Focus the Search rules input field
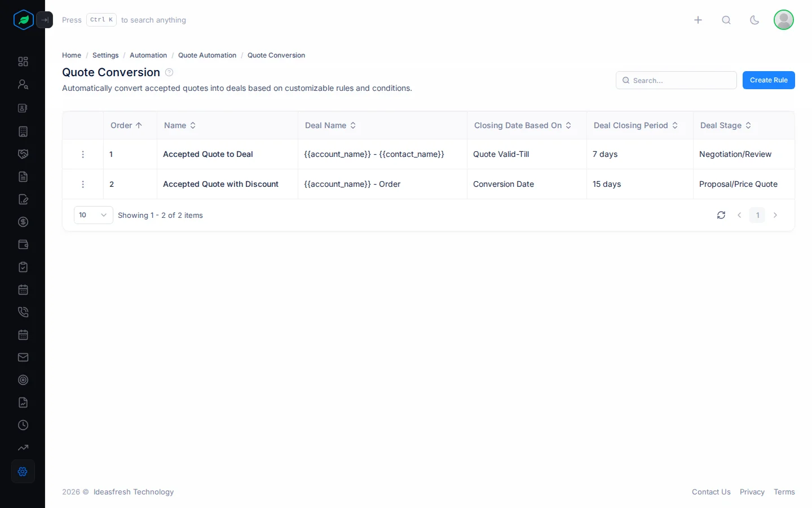812x508 pixels. (676, 80)
